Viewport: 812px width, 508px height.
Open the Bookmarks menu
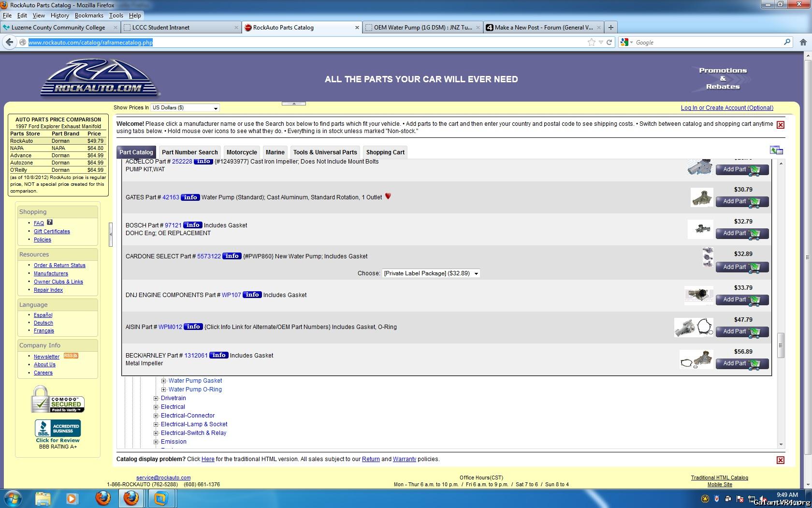point(89,15)
